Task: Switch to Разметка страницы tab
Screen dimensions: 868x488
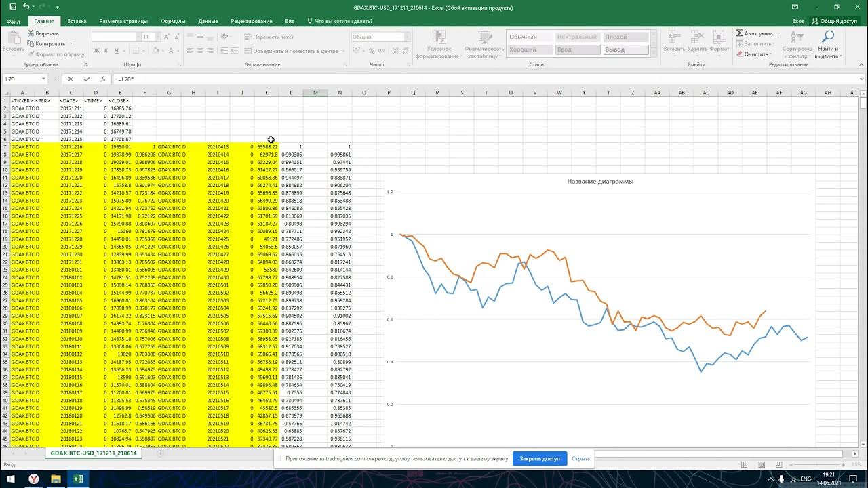Action: (124, 21)
